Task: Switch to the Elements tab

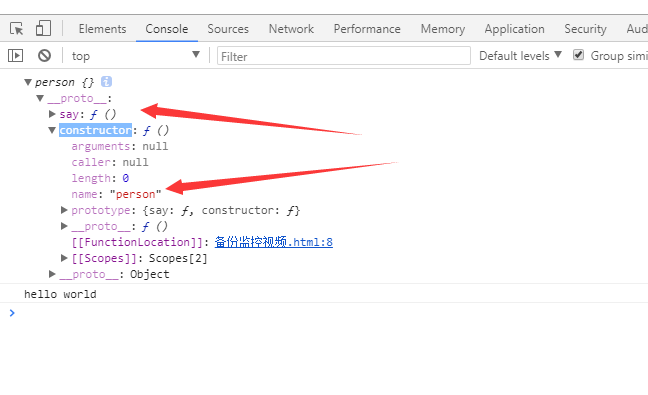Action: (x=102, y=29)
